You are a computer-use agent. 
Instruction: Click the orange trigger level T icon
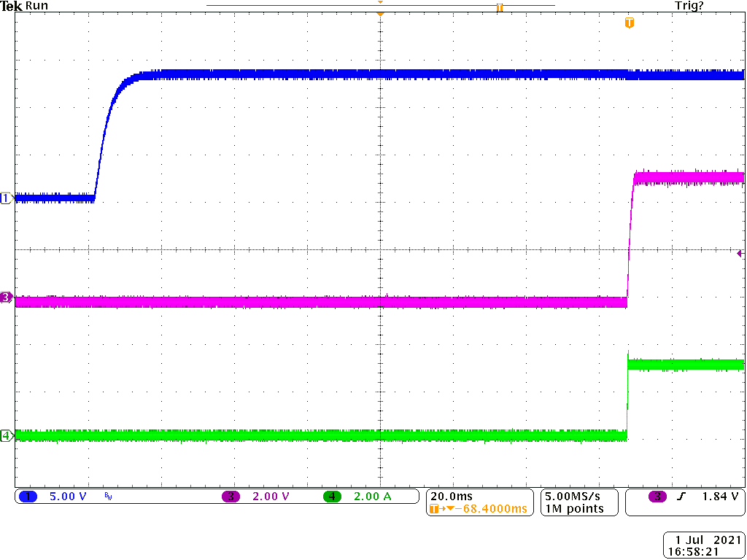(628, 23)
